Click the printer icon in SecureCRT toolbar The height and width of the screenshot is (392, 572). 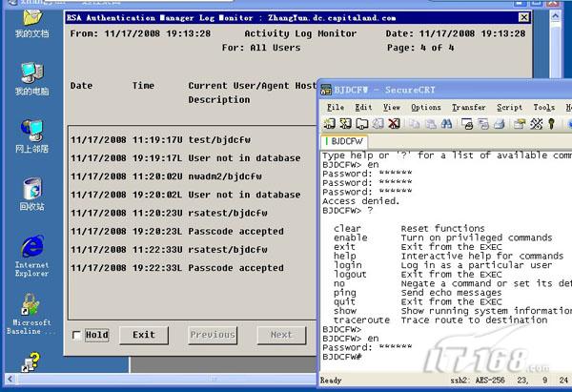(500, 124)
